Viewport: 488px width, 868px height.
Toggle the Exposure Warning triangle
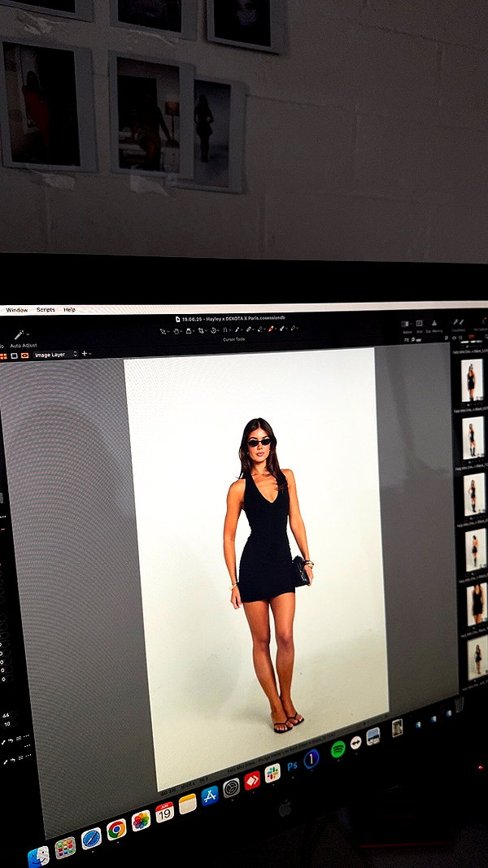coord(434,323)
